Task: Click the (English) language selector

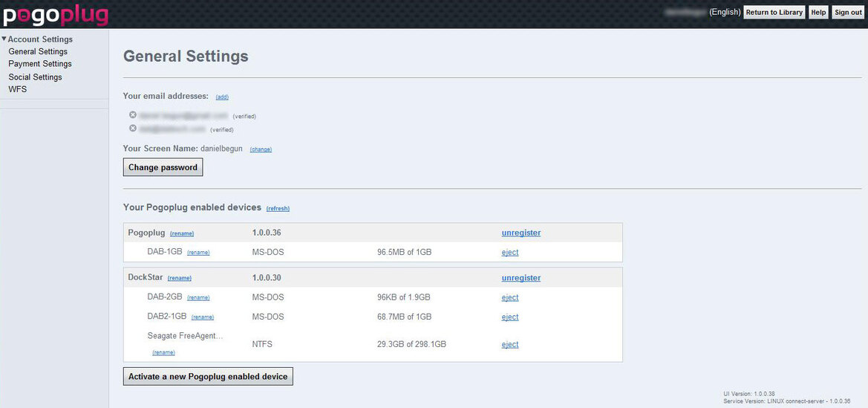Action: [725, 12]
